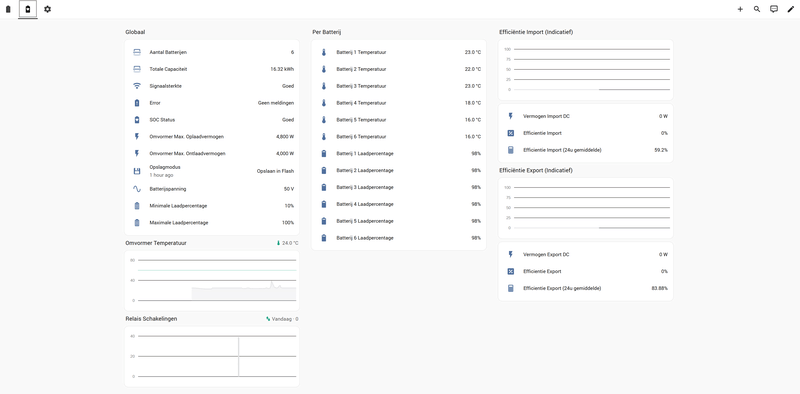800x394 pixels.
Task: Click the Maximale Laadpercentage 100% value
Action: (x=288, y=223)
